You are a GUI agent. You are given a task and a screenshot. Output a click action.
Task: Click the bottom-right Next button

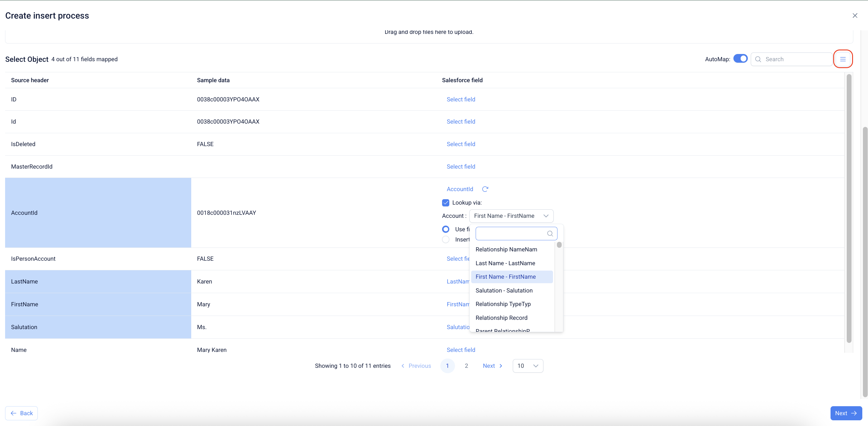846,413
